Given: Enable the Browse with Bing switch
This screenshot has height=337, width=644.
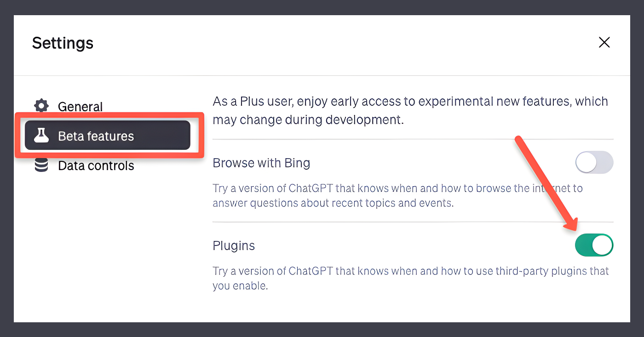Looking at the screenshot, I should [594, 163].
